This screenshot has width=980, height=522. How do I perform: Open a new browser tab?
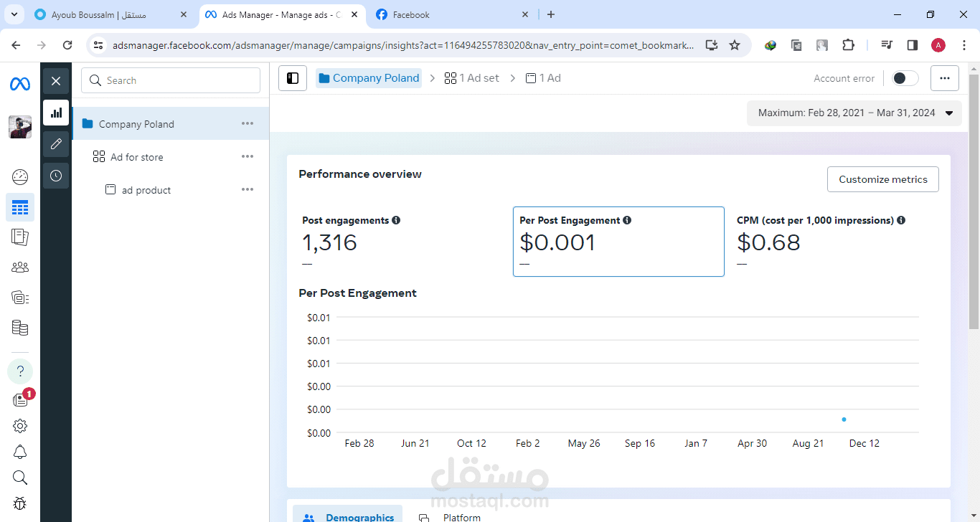pos(551,14)
